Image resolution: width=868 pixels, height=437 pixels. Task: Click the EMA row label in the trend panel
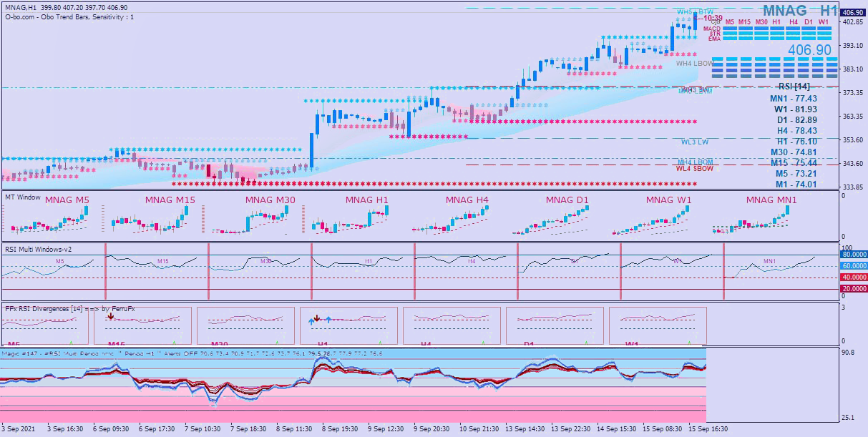coord(714,39)
